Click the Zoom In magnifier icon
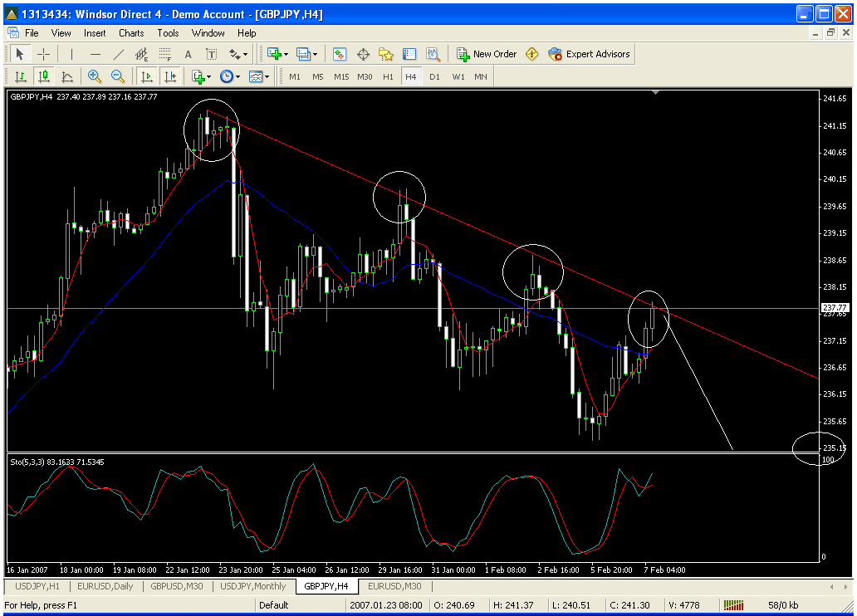Image resolution: width=857 pixels, height=616 pixels. (x=95, y=76)
